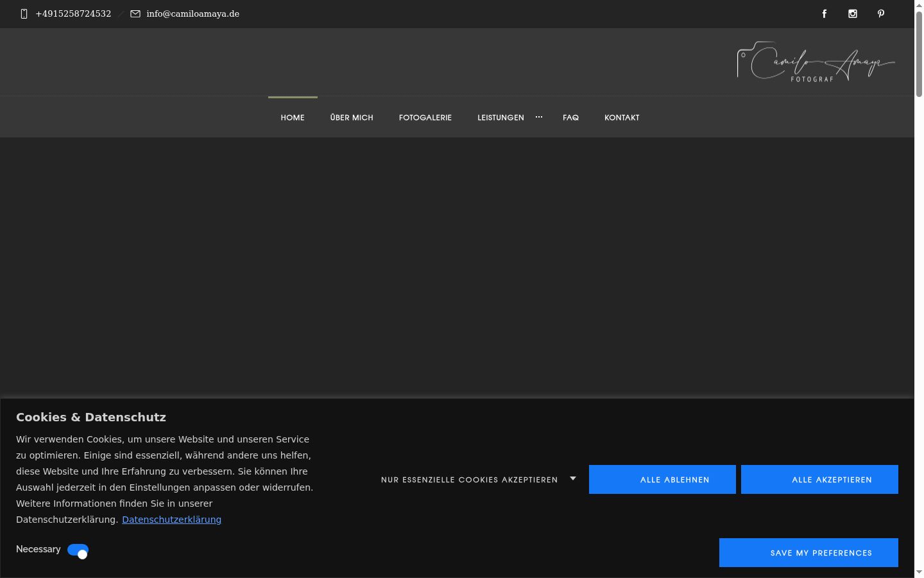Click the 'Necessary' label text
Viewport: 924px width, 578px height.
coord(38,549)
